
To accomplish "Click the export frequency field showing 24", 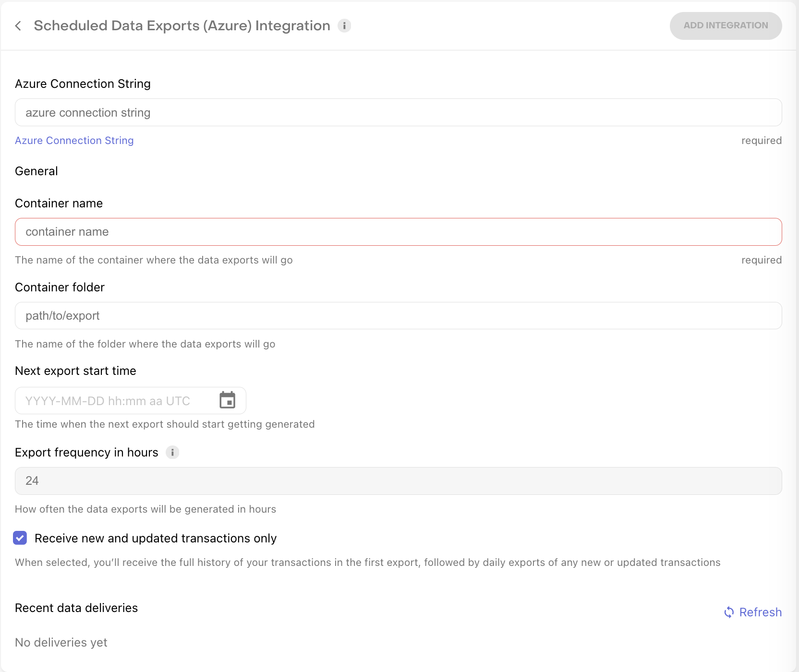I will click(399, 481).
